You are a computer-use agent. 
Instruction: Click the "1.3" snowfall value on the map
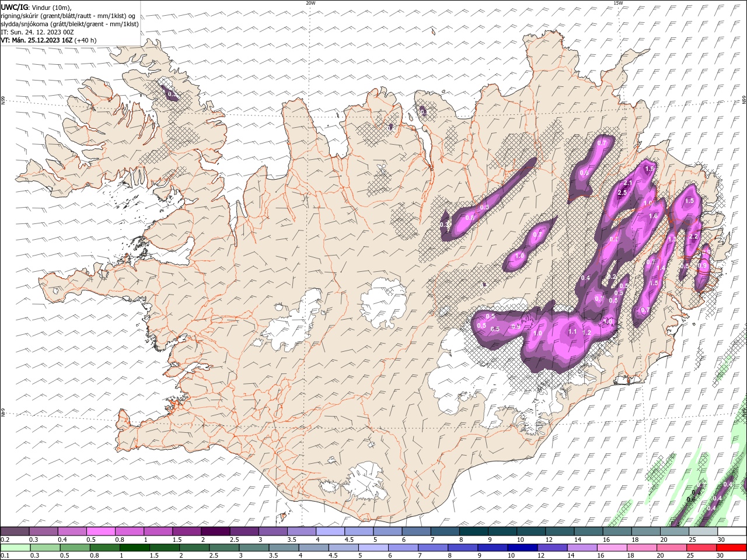click(x=672, y=239)
